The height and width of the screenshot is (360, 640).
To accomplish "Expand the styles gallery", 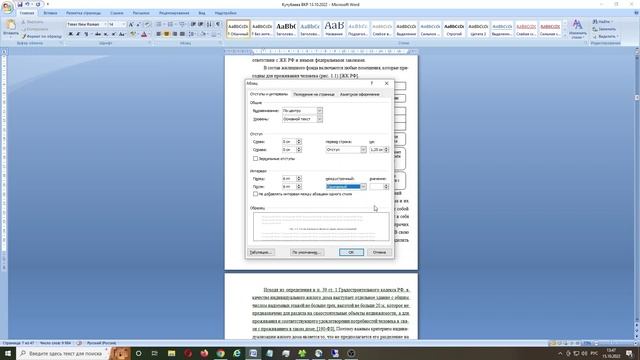I will [x=565, y=36].
